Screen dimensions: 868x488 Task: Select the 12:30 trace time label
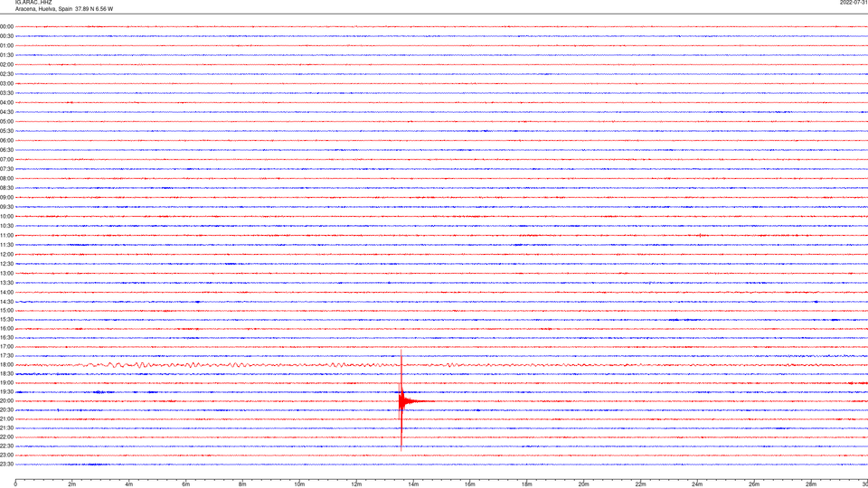pyautogui.click(x=6, y=264)
